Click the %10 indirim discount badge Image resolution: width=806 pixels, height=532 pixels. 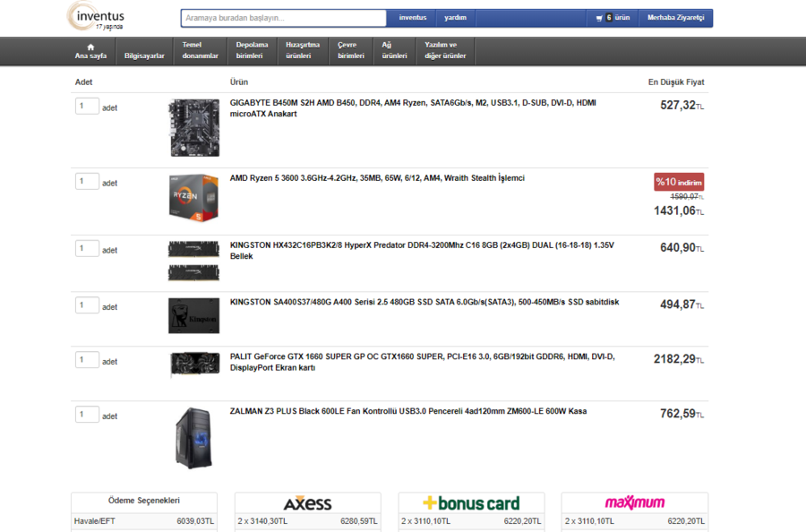coord(679,182)
